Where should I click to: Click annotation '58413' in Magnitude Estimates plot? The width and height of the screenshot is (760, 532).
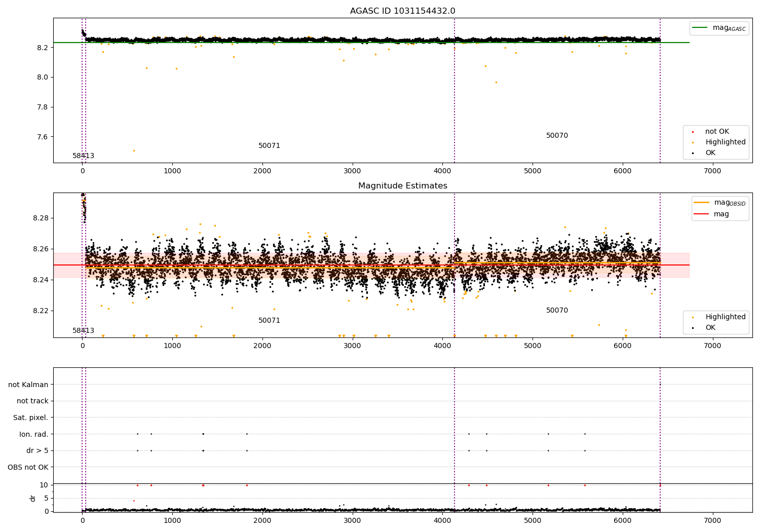pos(83,331)
